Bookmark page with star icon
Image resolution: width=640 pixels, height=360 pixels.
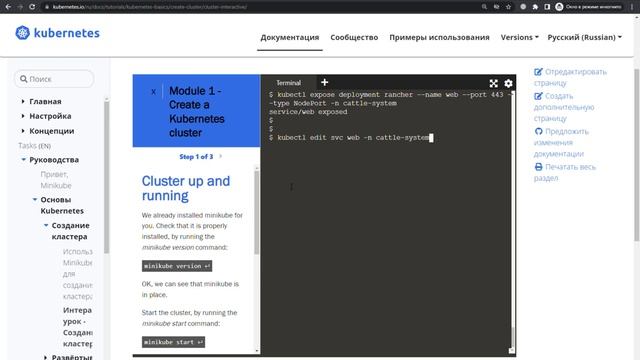[508, 7]
